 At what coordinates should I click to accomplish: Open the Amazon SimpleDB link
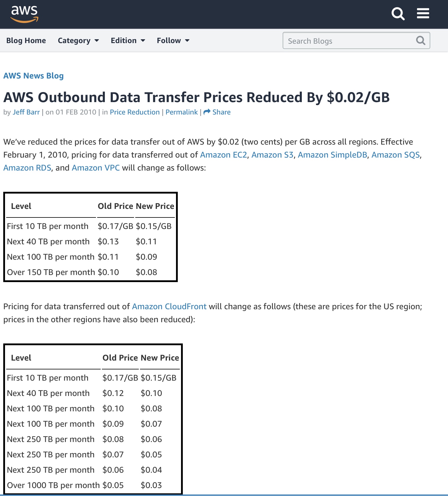pyautogui.click(x=332, y=155)
